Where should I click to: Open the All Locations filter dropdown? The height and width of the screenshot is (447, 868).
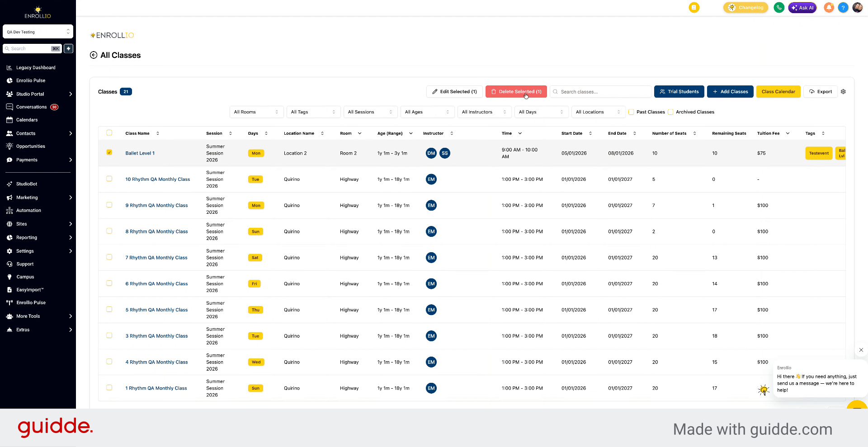tap(598, 112)
